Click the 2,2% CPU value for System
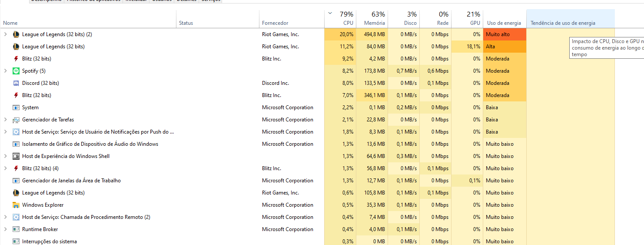This screenshot has height=245, width=644. point(348,107)
